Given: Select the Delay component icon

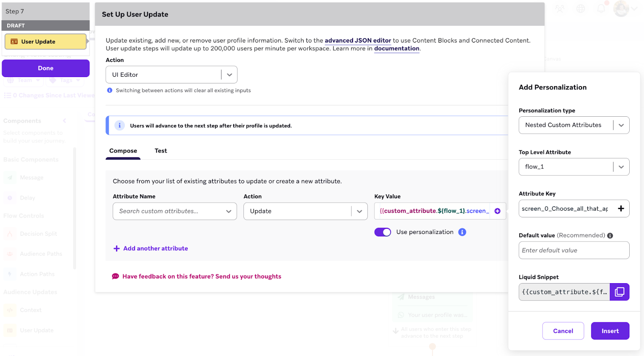Looking at the screenshot, I should click(x=9, y=197).
